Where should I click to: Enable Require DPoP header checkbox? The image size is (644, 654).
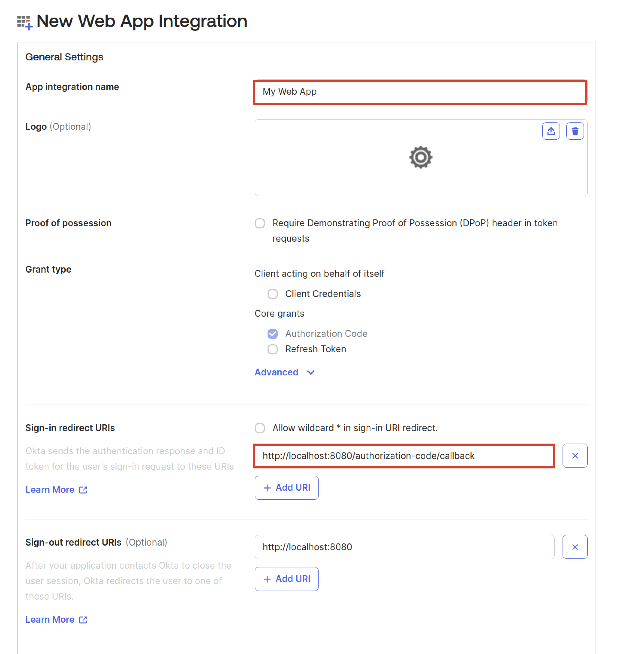pos(260,223)
